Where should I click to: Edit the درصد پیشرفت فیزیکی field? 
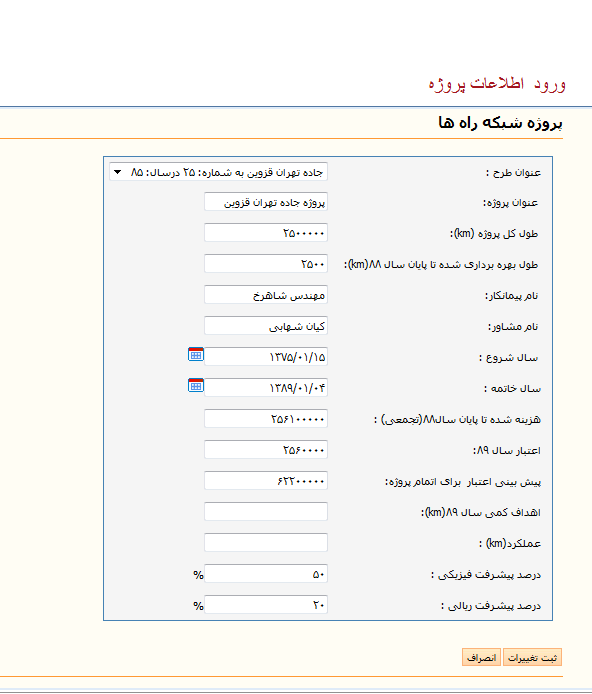tap(266, 574)
